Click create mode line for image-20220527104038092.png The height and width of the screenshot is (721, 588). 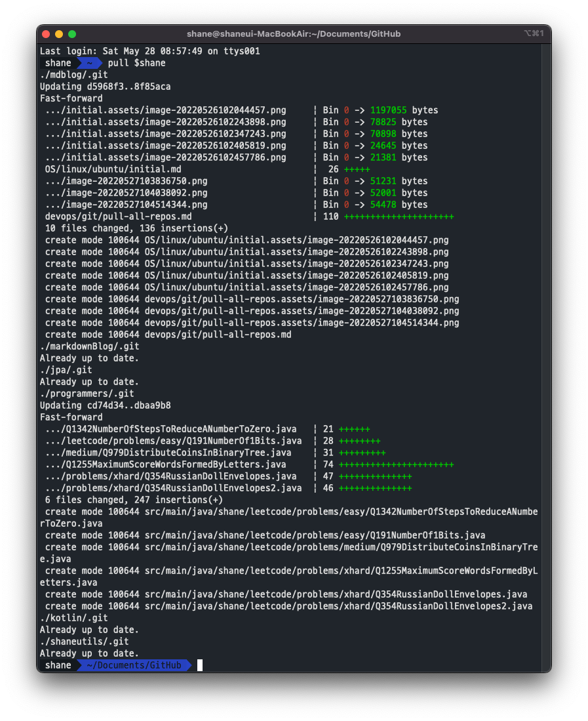click(x=252, y=312)
